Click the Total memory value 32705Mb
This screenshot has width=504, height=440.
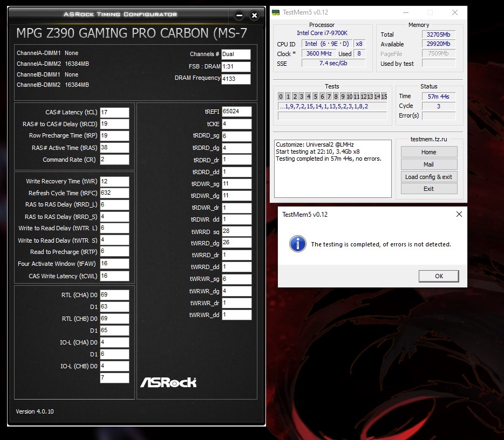click(x=439, y=35)
